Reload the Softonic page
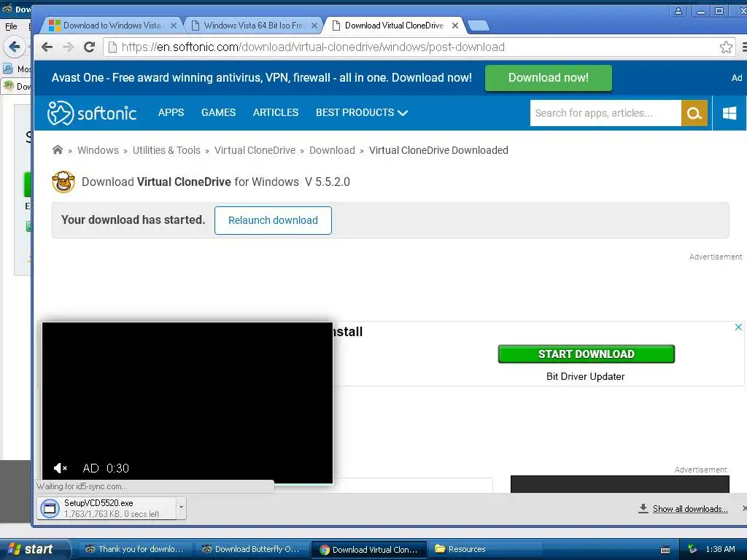 click(x=89, y=47)
